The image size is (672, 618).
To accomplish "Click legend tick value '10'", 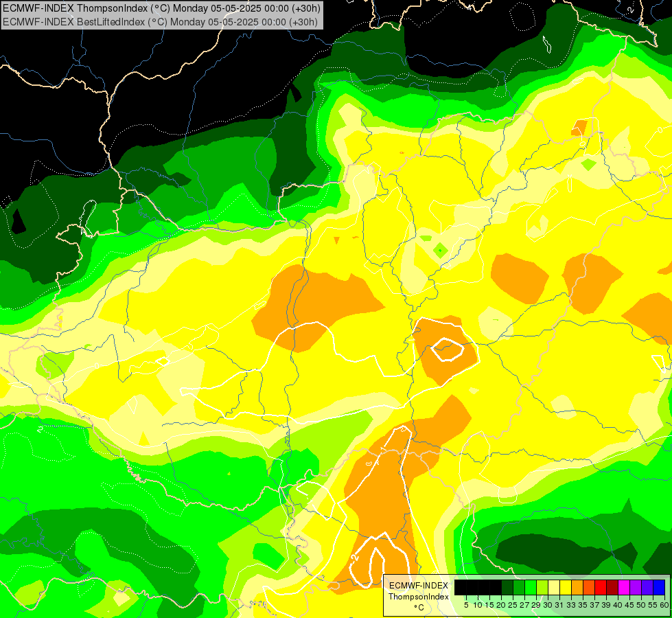I will tap(478, 605).
